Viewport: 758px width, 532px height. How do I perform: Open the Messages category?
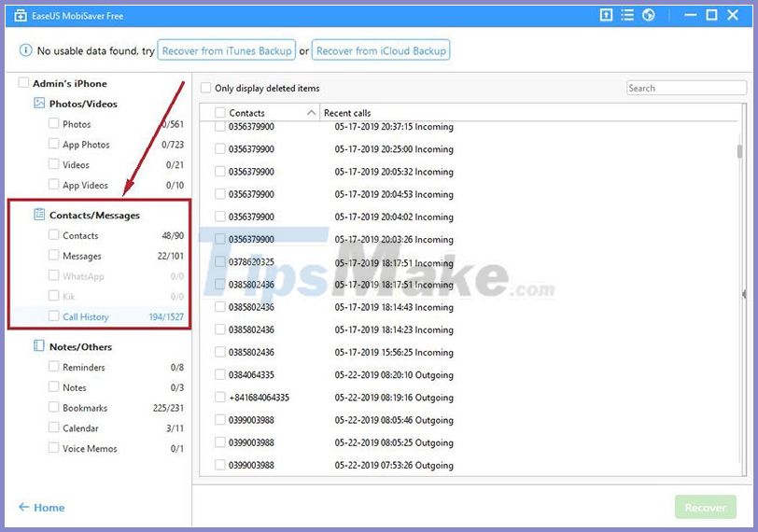click(x=82, y=256)
